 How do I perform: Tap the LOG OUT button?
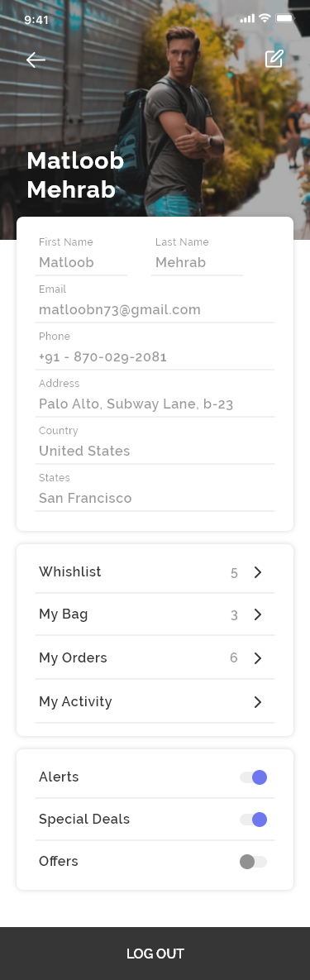(x=155, y=954)
